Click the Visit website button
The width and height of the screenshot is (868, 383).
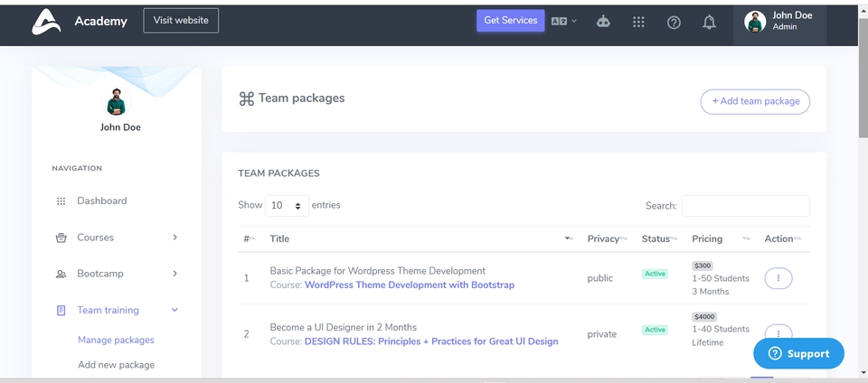click(x=181, y=21)
